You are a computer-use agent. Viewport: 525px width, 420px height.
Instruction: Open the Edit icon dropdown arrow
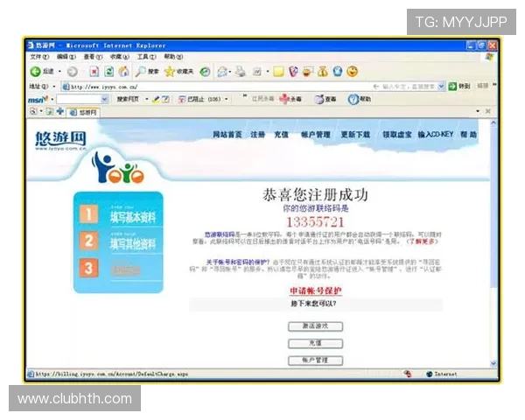pyautogui.click(x=268, y=72)
